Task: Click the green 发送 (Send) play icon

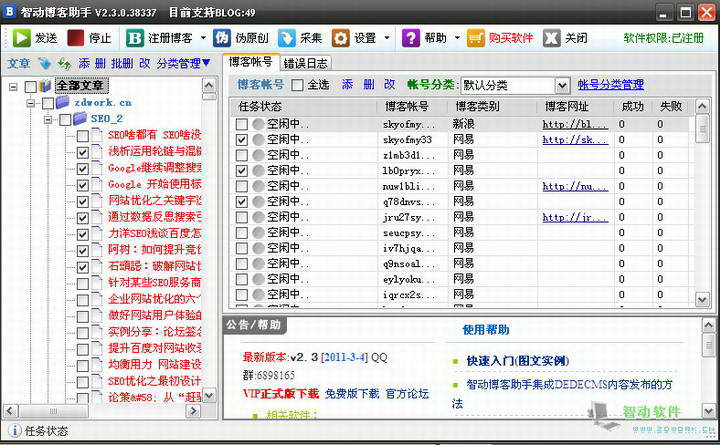Action: point(21,37)
